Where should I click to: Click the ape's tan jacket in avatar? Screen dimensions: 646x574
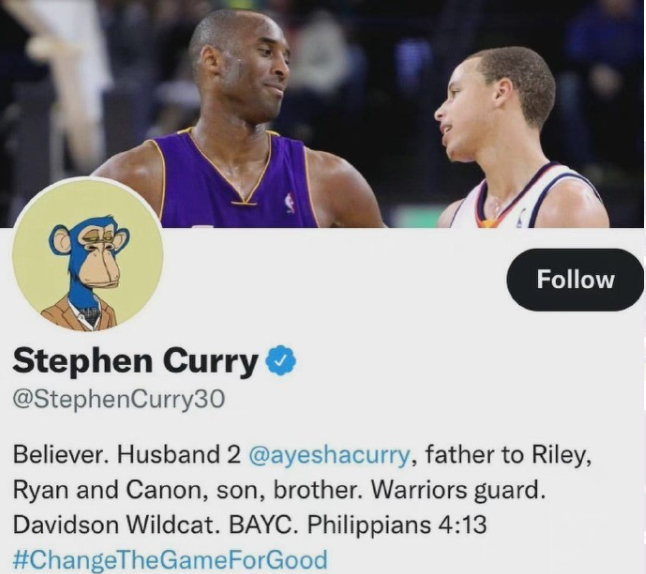[x=80, y=316]
